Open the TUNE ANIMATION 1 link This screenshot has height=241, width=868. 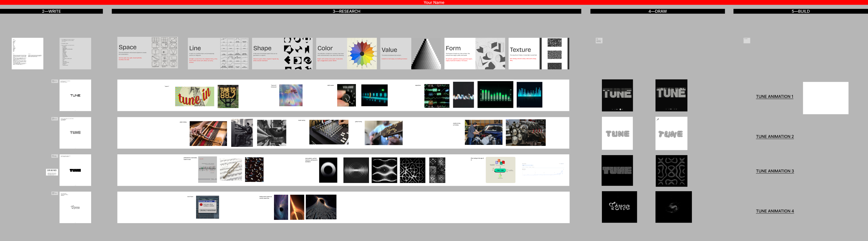click(774, 97)
